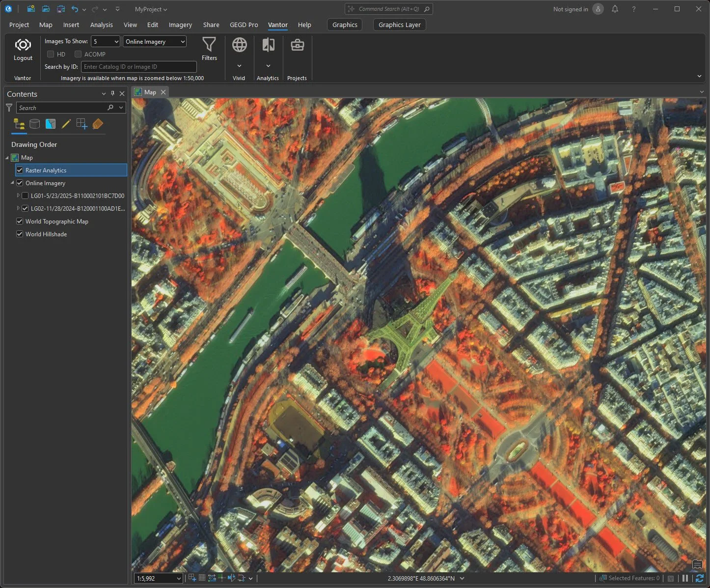Click the Vantor Logout icon
Screen dimensions: 710x588
(x=23, y=46)
